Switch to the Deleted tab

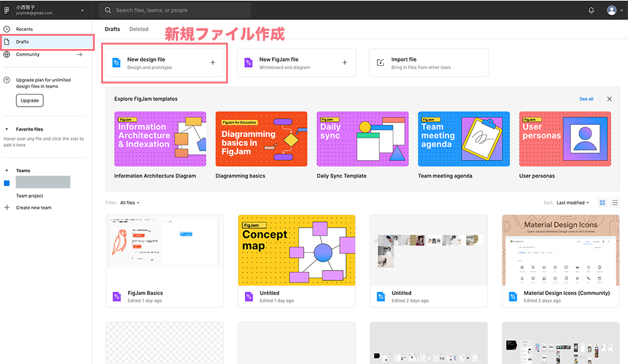tap(139, 29)
